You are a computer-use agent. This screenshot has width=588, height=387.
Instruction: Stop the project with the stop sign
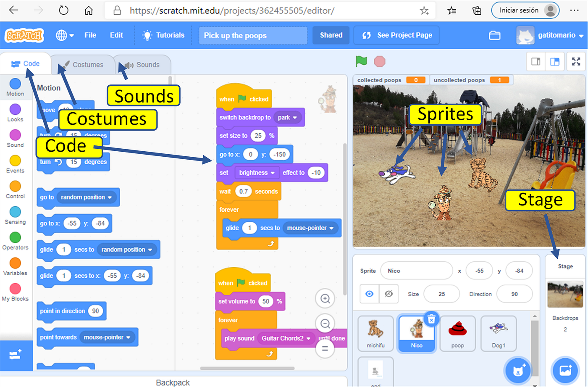(379, 61)
